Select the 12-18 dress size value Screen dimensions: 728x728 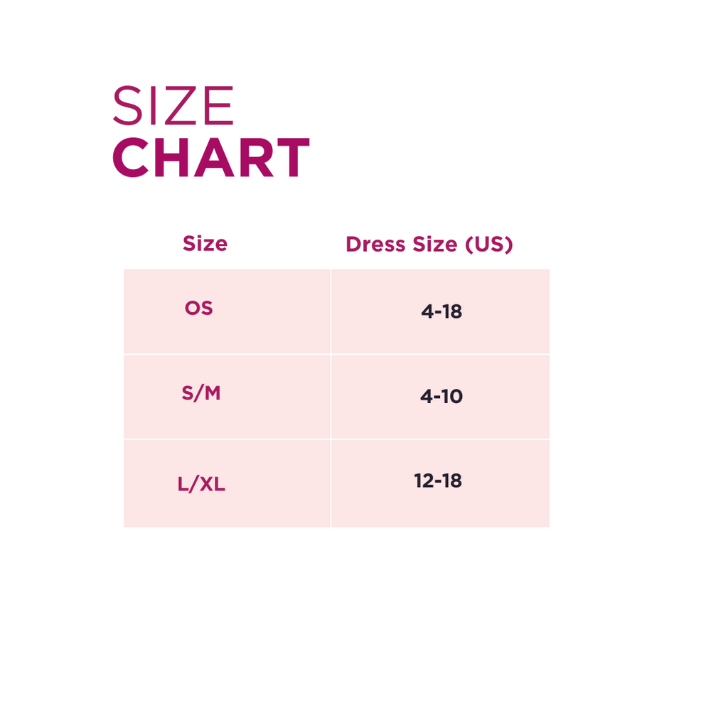click(x=438, y=481)
